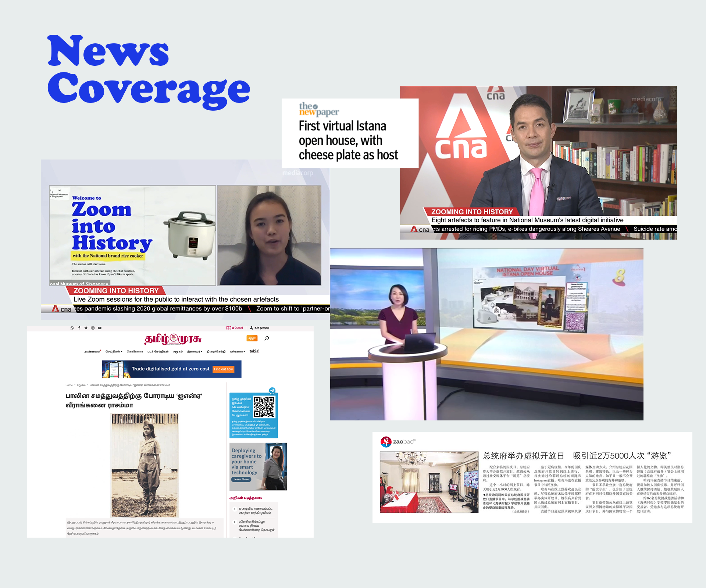The image size is (706, 588).
Task: Click the Telegram QR code image
Action: (264, 406)
